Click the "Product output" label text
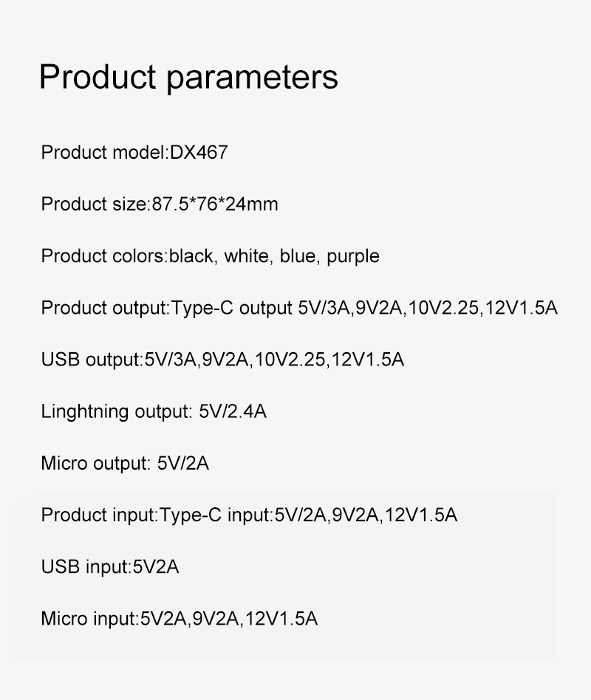 [103, 307]
